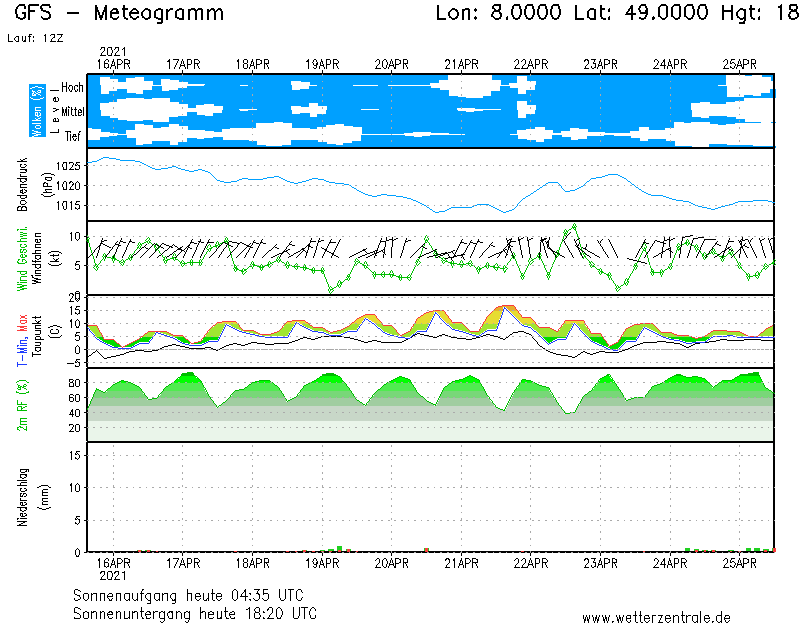Click the green 2m RF (%) label
800x625 pixels.
point(22,405)
